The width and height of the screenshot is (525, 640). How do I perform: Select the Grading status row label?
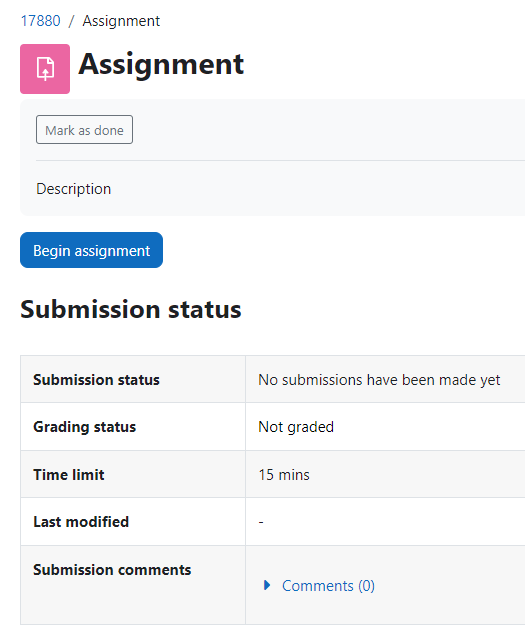pos(85,427)
